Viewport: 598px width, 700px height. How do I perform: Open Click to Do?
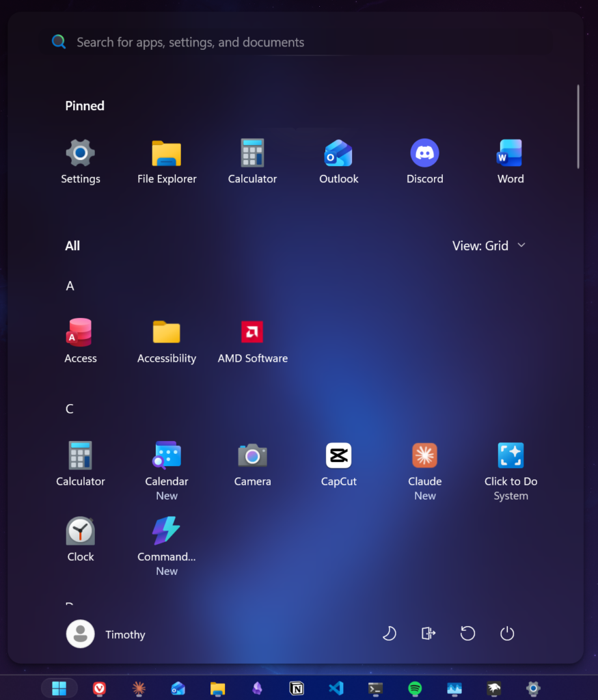(x=511, y=471)
